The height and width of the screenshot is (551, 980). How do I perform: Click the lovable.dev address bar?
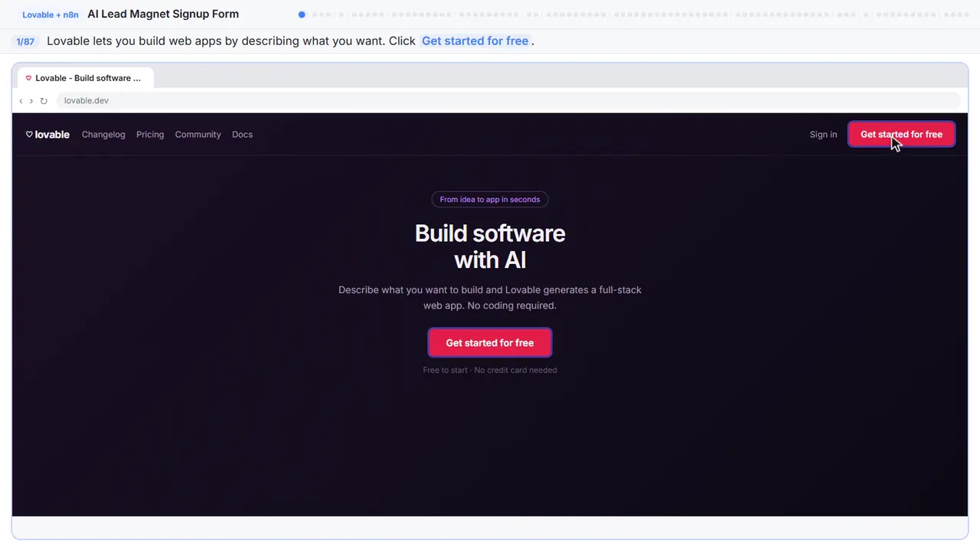pos(508,101)
